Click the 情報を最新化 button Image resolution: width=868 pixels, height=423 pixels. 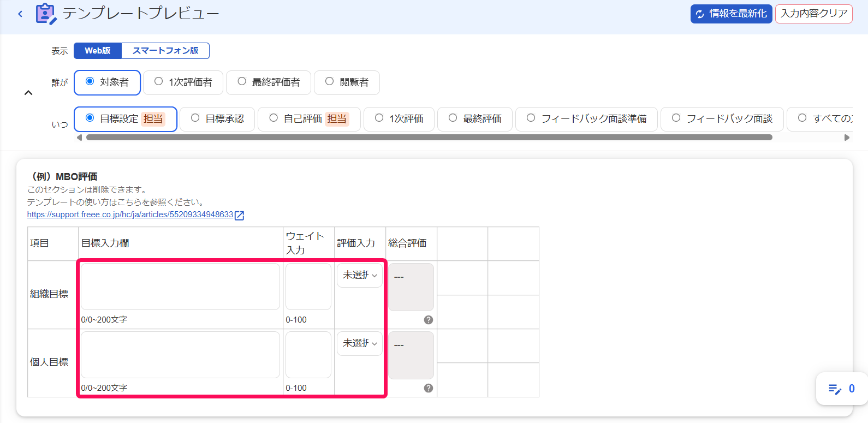point(732,14)
